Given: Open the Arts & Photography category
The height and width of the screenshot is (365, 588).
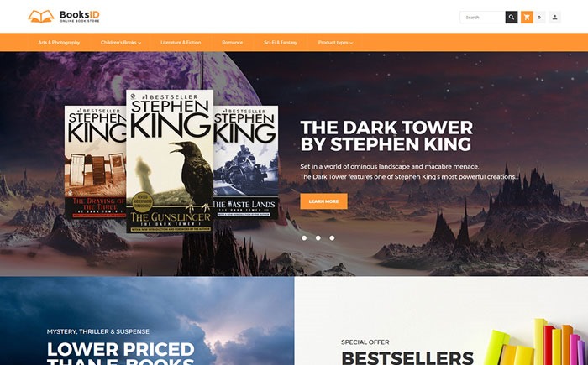Looking at the screenshot, I should pyautogui.click(x=59, y=43).
